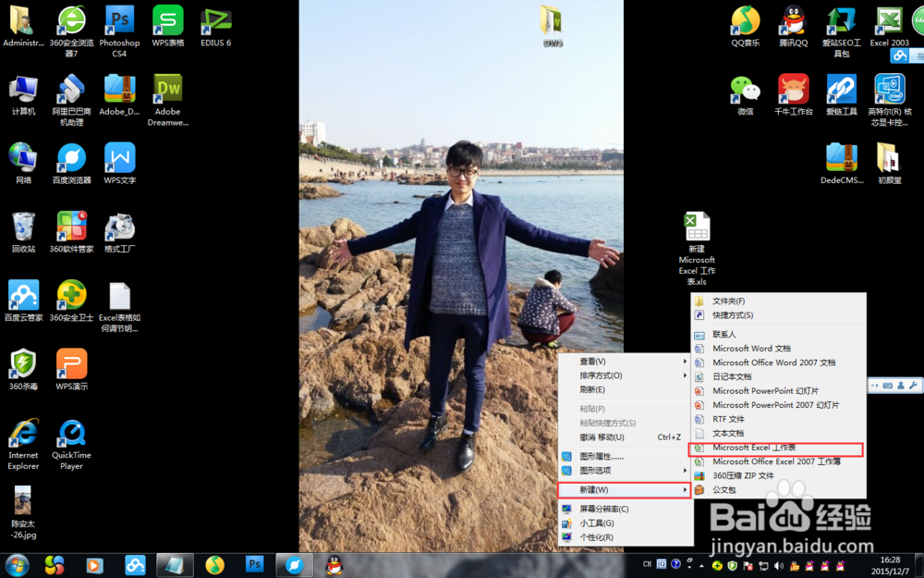
Task: Open 新建(W) submenu entry
Action: click(624, 489)
